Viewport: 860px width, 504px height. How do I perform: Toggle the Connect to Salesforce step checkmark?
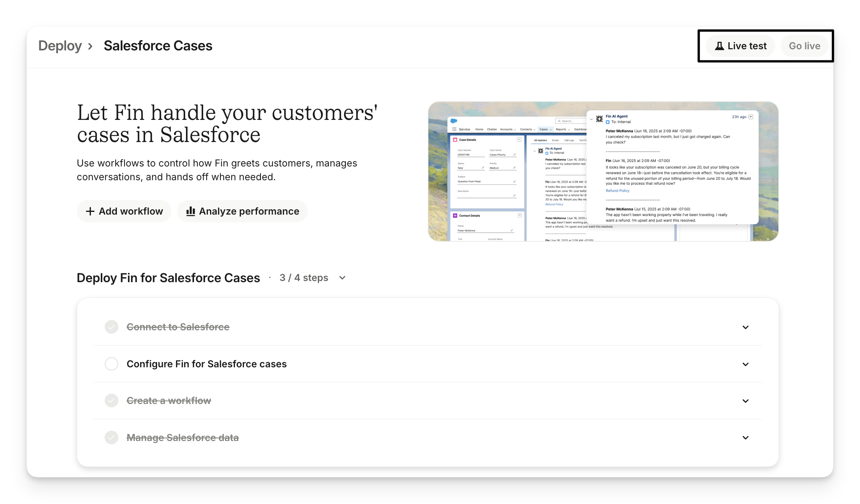[112, 327]
